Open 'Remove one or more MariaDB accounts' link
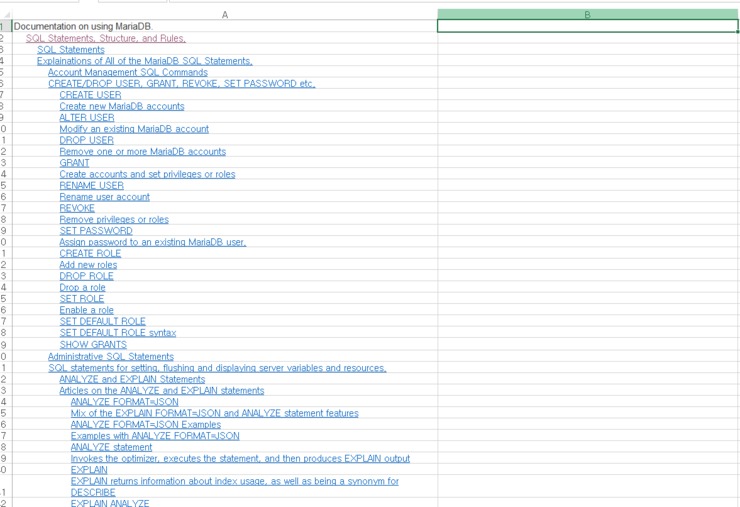Image resolution: width=740 pixels, height=507 pixels. 143,152
